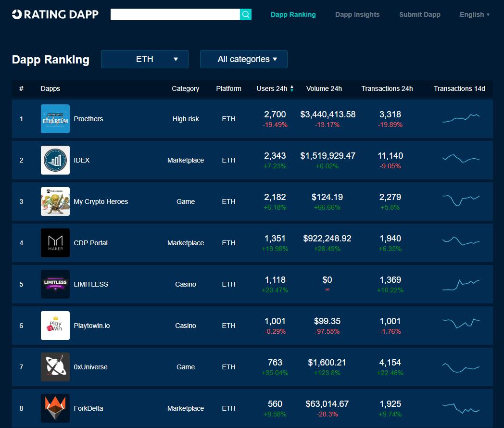This screenshot has height=428, width=504.
Task: Open the Playtowin.io dapp link
Action: 92,326
